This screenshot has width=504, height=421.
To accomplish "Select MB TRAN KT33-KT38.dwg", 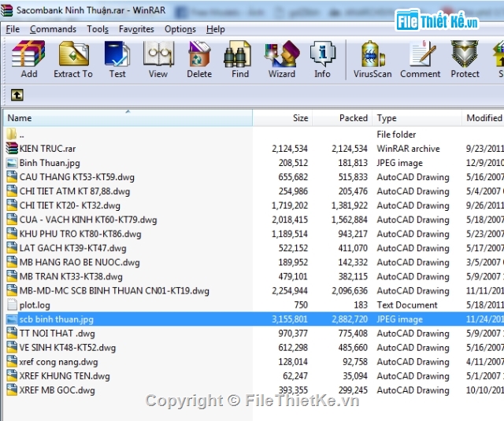I will pyautogui.click(x=71, y=276).
